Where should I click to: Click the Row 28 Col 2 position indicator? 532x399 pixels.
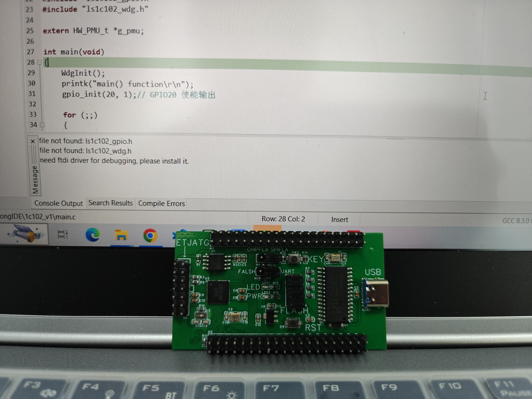[x=283, y=219]
